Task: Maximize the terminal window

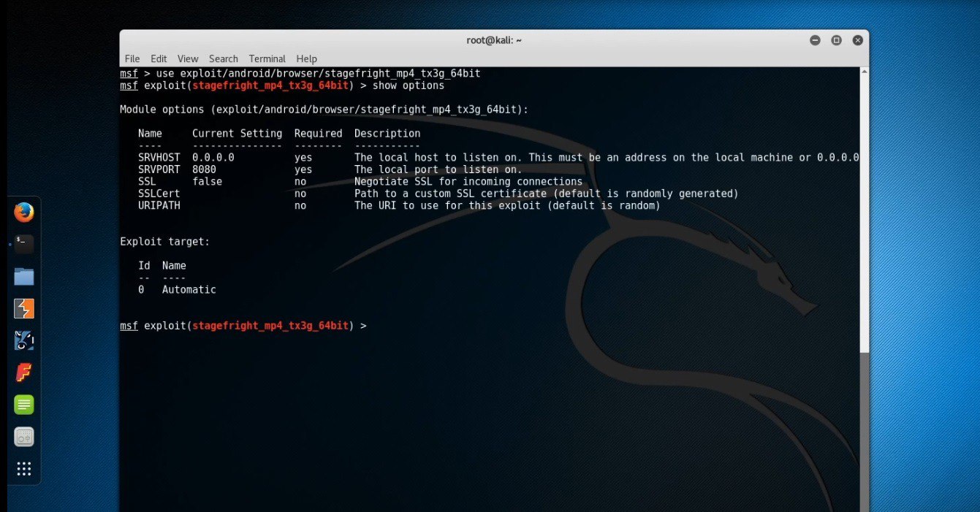Action: point(836,40)
